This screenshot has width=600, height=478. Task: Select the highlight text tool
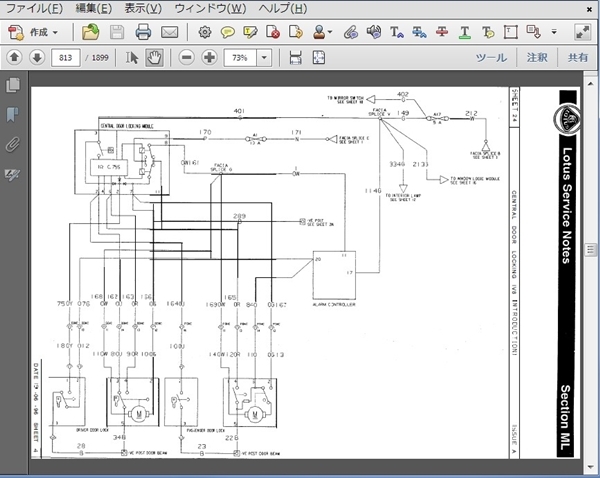[x=250, y=32]
